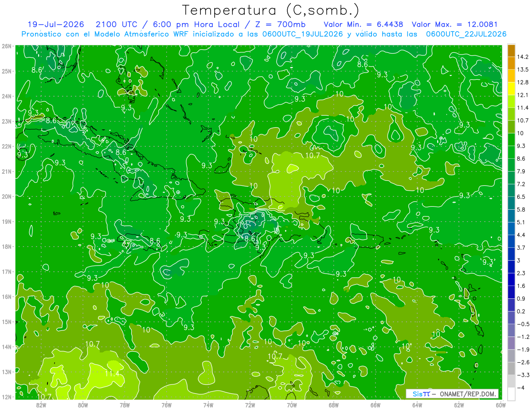
Task: Click the '14.2' color scale label
Action: [523, 57]
